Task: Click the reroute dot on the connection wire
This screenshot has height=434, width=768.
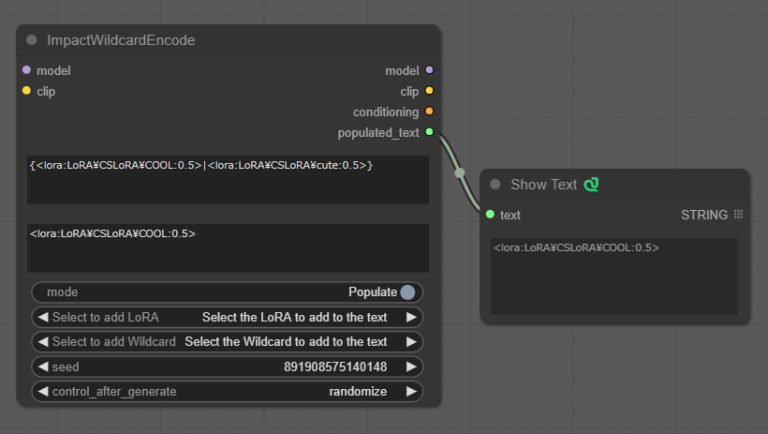Action: coord(460,172)
